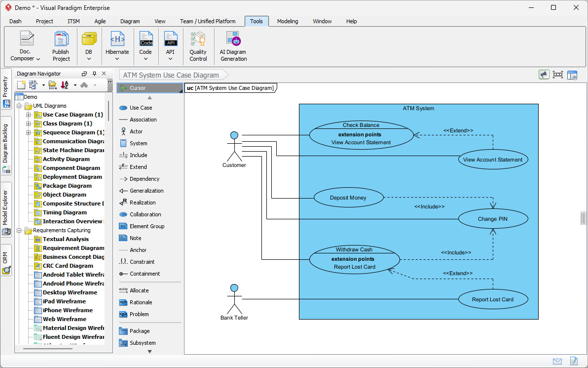Close the Diagram Navigator panel
The height and width of the screenshot is (368, 588).
[x=104, y=74]
